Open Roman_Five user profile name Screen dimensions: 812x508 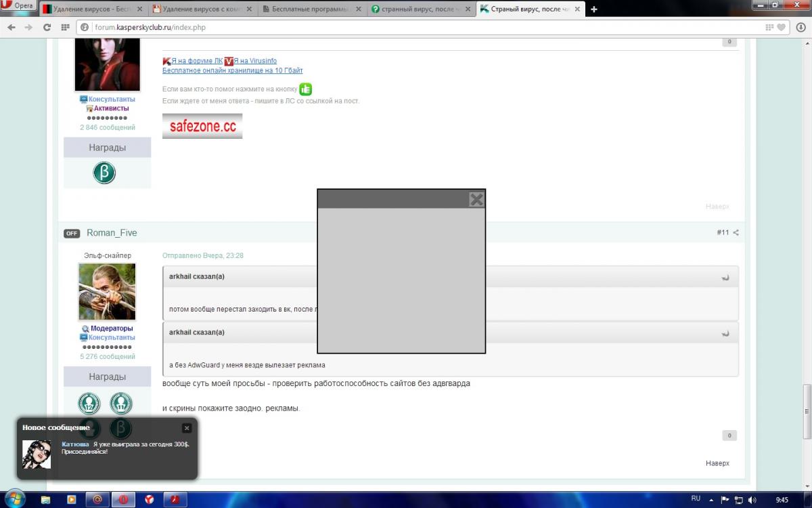pyautogui.click(x=112, y=232)
